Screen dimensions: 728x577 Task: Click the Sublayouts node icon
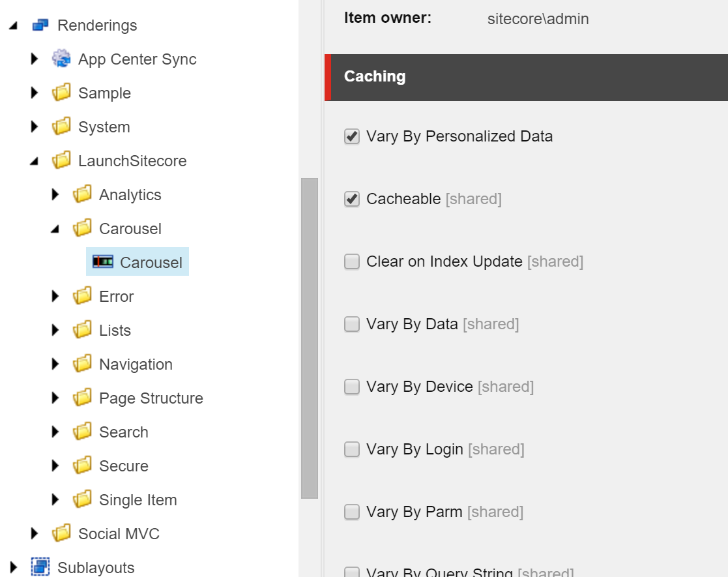point(40,567)
